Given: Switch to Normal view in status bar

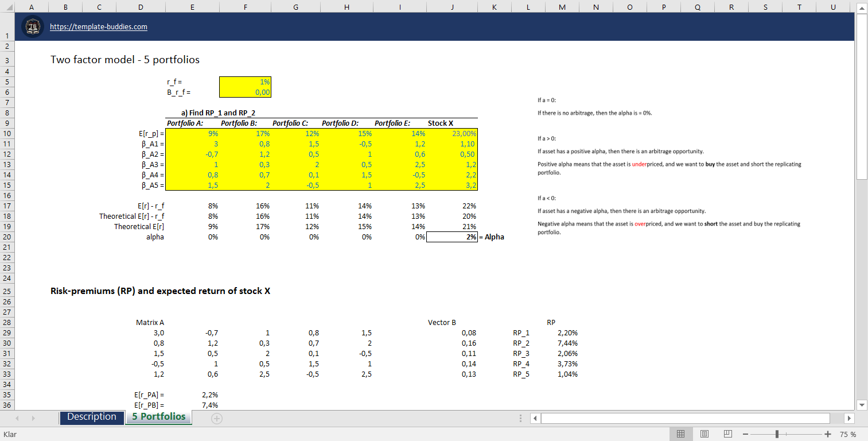Looking at the screenshot, I should point(681,435).
